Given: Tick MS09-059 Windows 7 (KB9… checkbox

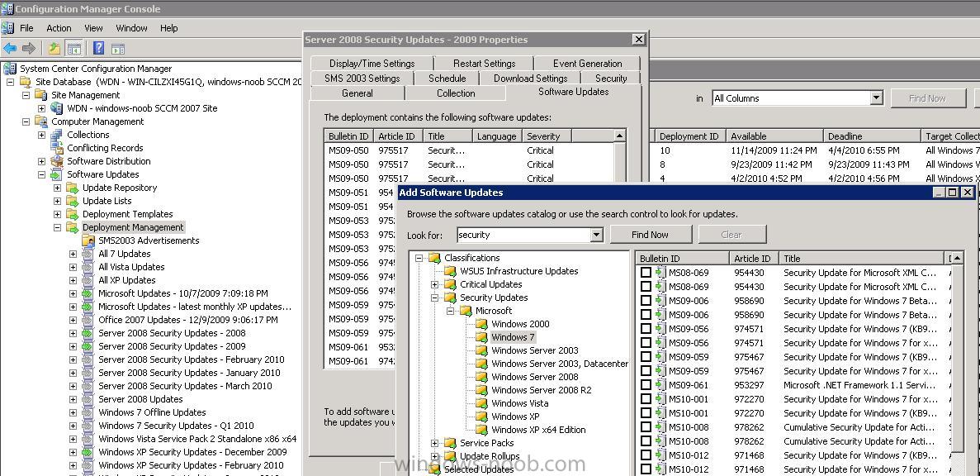Looking at the screenshot, I should pyautogui.click(x=646, y=357).
